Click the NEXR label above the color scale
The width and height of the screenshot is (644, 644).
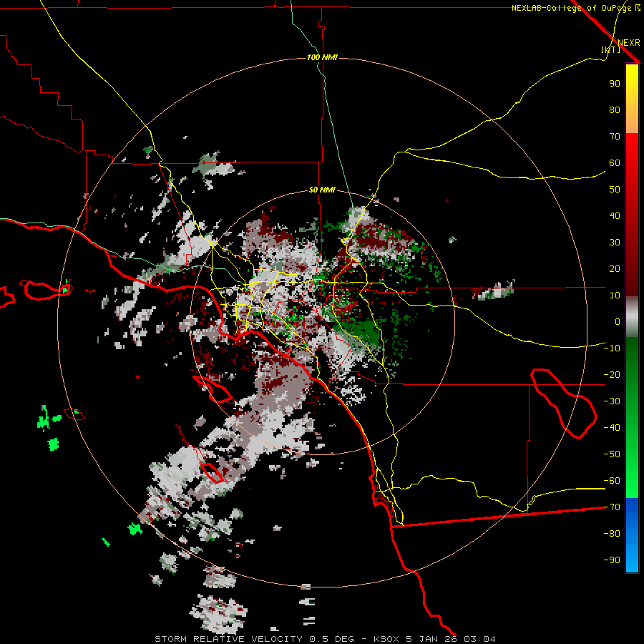[x=629, y=43]
